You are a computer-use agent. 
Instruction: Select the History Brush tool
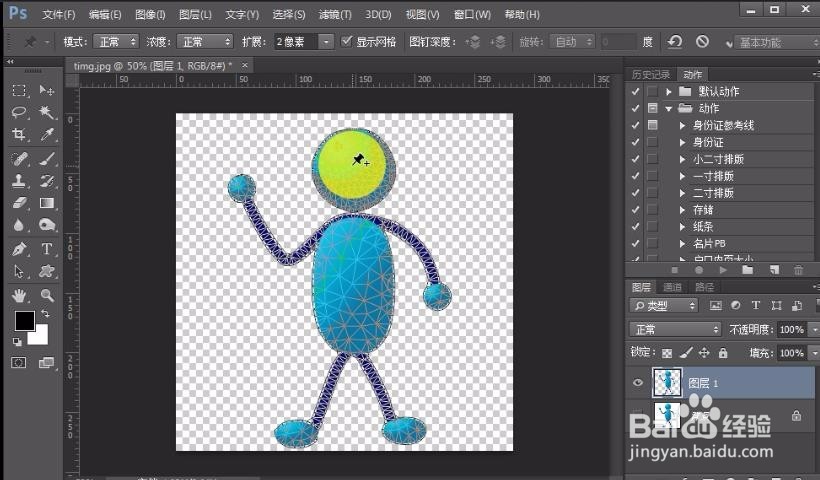pos(47,181)
